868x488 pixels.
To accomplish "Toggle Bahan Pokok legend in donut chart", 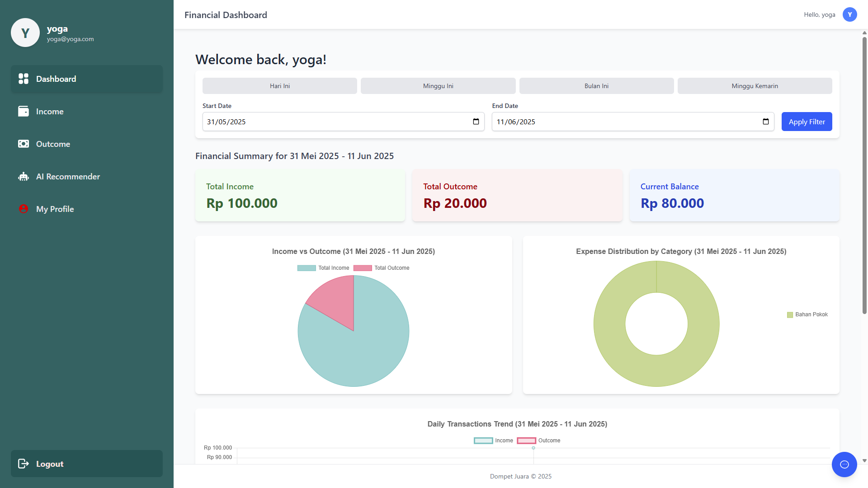I will 807,314.
